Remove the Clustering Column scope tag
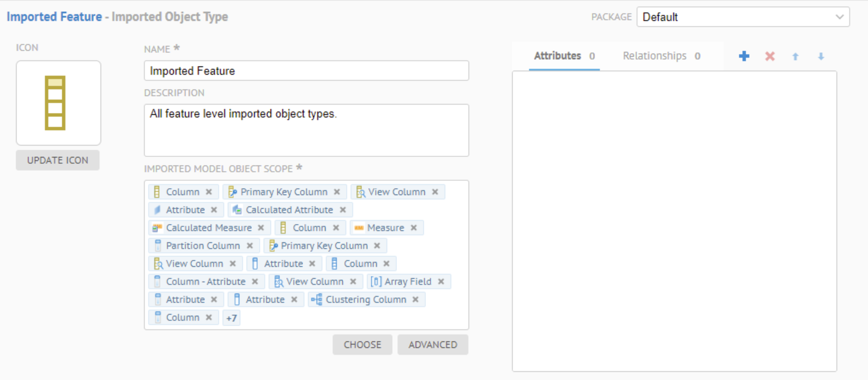This screenshot has height=380, width=868. (x=415, y=299)
